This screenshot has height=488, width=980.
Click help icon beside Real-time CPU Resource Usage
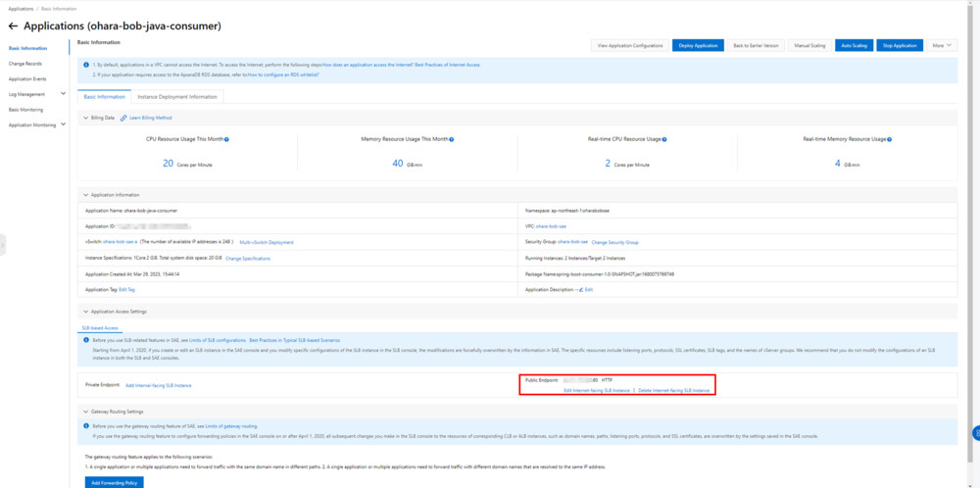point(664,140)
